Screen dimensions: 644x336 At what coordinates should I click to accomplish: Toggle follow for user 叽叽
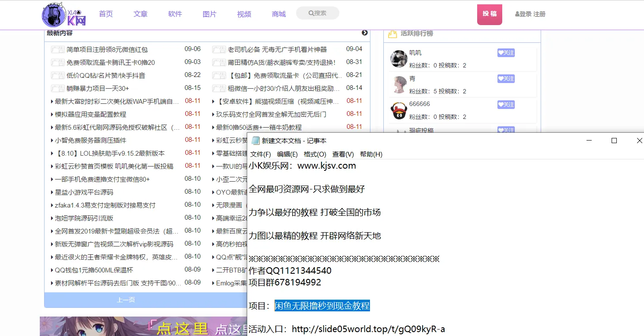point(506,52)
